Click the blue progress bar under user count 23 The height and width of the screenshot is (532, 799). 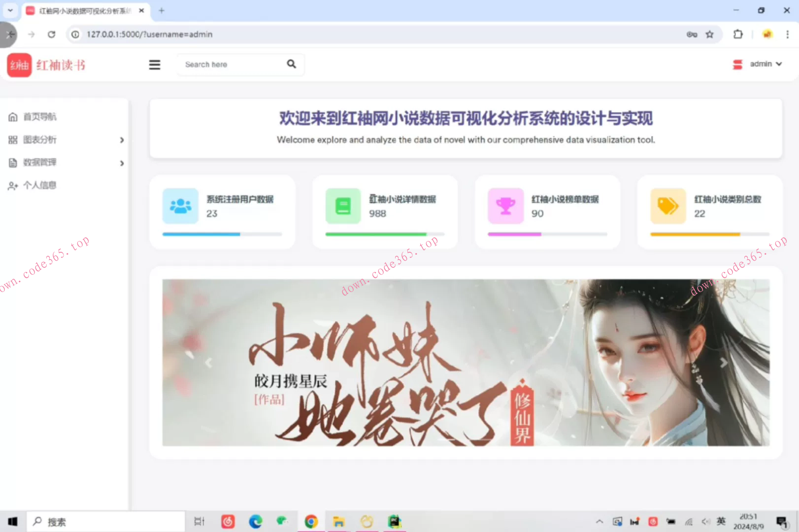[x=200, y=234]
